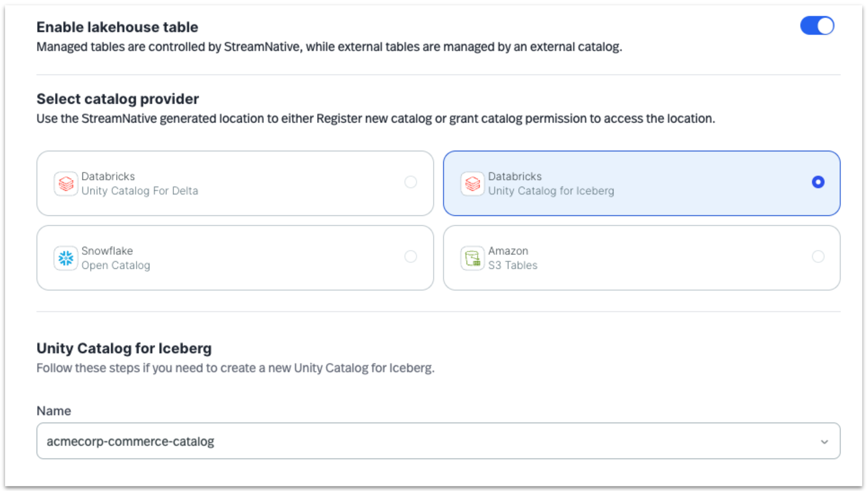Screen dimensions: 868x491
Task: Click the Unity Catalog for Iceberg section title
Action: pyautogui.click(x=124, y=348)
